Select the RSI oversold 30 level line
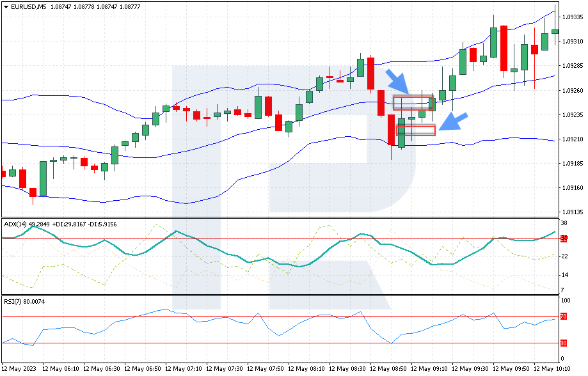The image size is (588, 376). click(280, 343)
